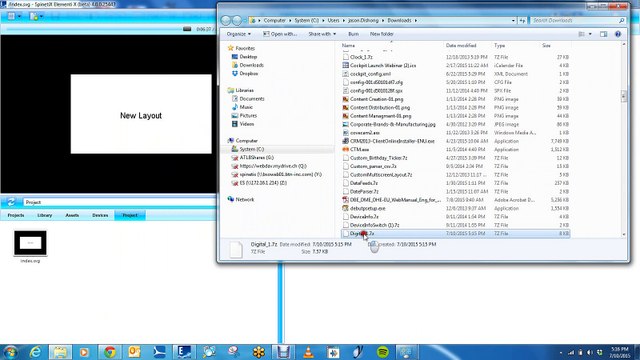Viewport: 640px width, 360px height.
Task: Click the refresh icon beside Project field
Action: tap(11, 202)
